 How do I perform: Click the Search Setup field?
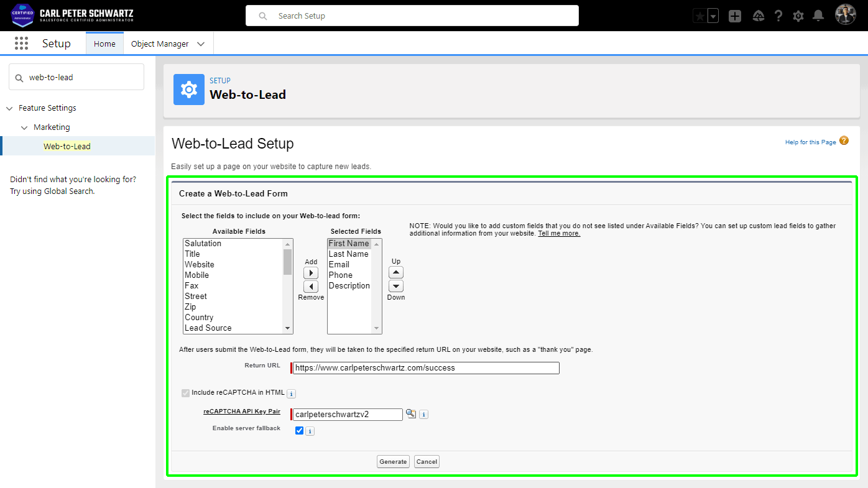(x=412, y=16)
